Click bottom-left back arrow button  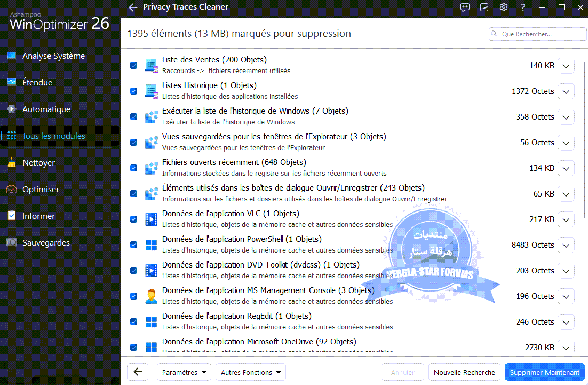(x=138, y=372)
